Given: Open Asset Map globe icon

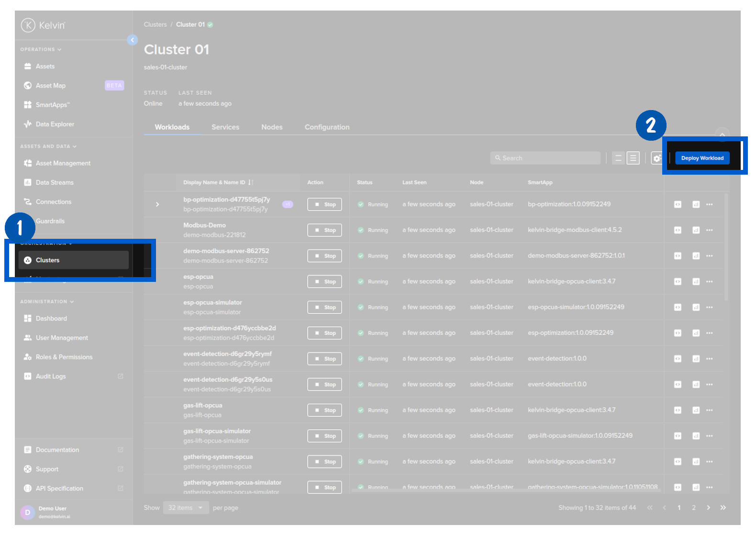Looking at the screenshot, I should pyautogui.click(x=28, y=86).
